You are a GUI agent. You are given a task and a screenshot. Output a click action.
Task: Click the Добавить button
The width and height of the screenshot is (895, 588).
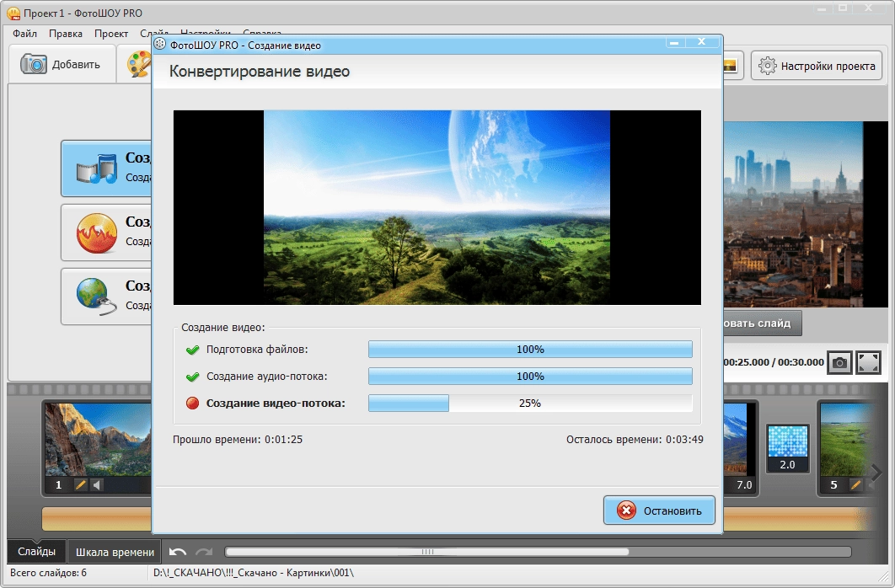click(x=62, y=65)
